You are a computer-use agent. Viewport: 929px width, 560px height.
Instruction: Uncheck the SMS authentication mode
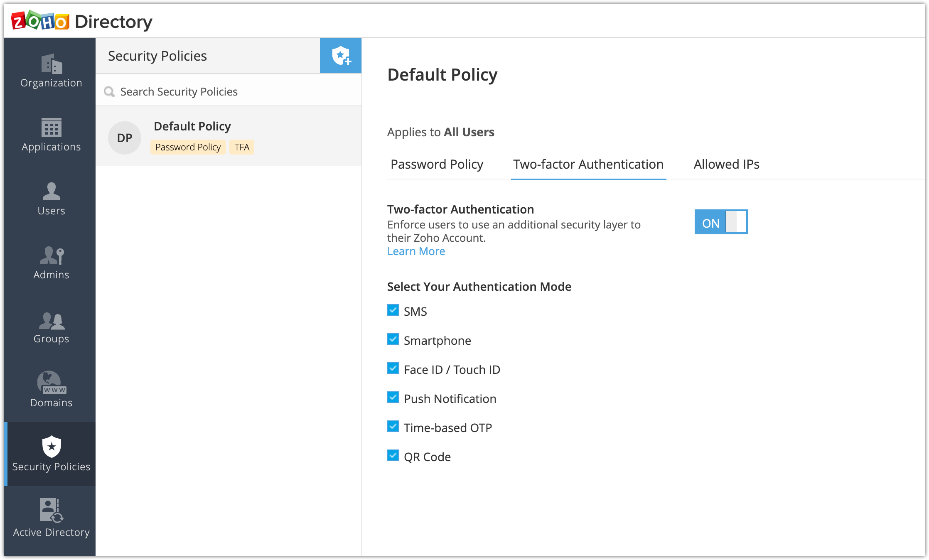pyautogui.click(x=393, y=310)
